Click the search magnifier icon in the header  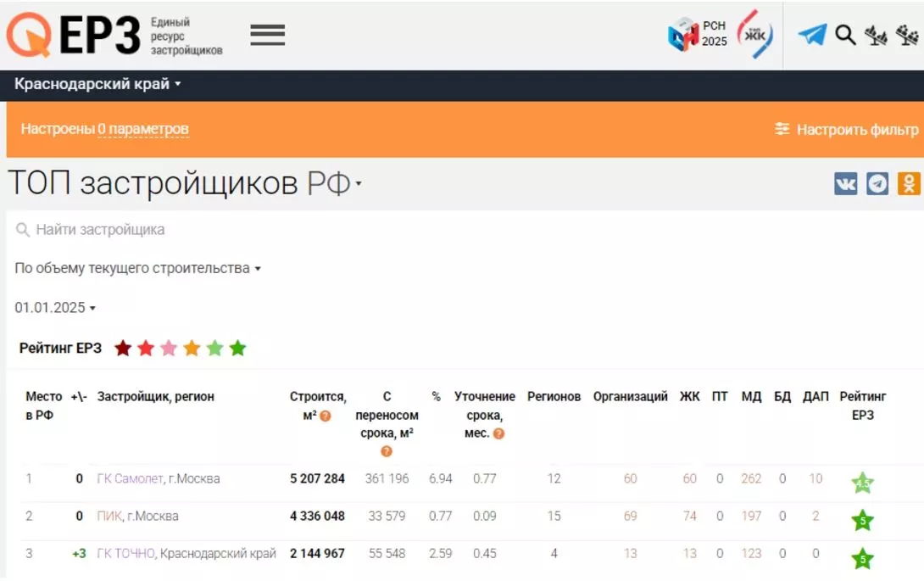(x=843, y=35)
